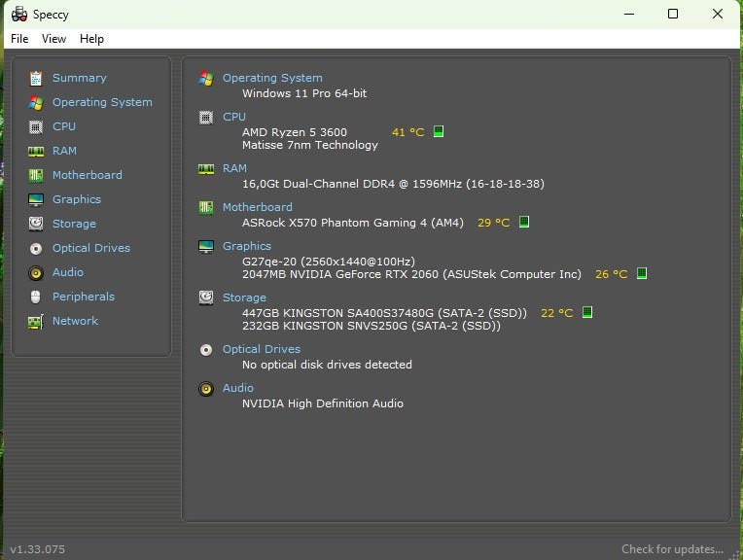Click the CPU chip icon in sidebar
Image resolution: width=743 pixels, height=560 pixels.
(36, 126)
